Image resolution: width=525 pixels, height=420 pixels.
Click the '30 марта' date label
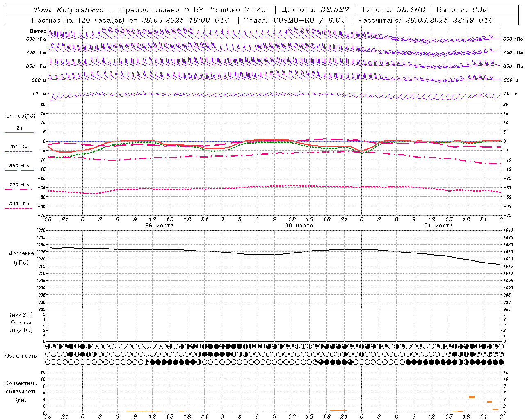(x=299, y=226)
